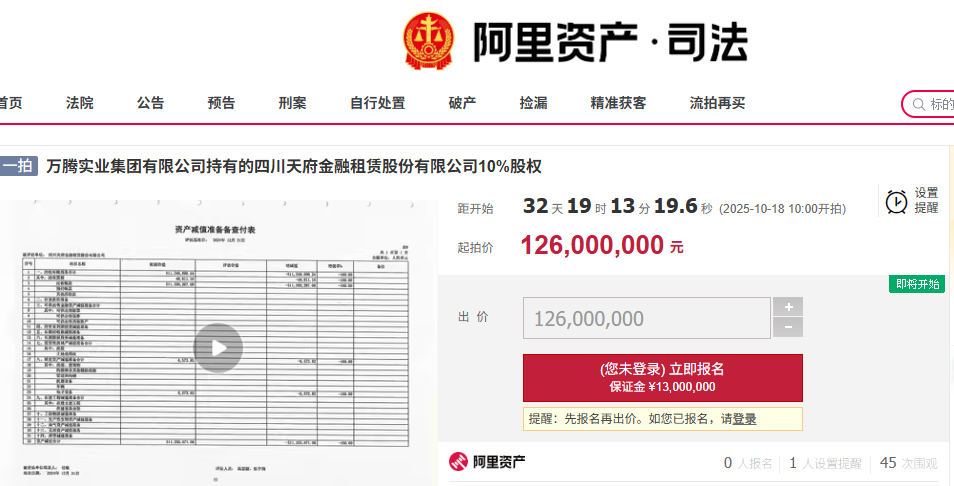Open the 捡漏 bargains tab
954x486 pixels.
tap(534, 103)
